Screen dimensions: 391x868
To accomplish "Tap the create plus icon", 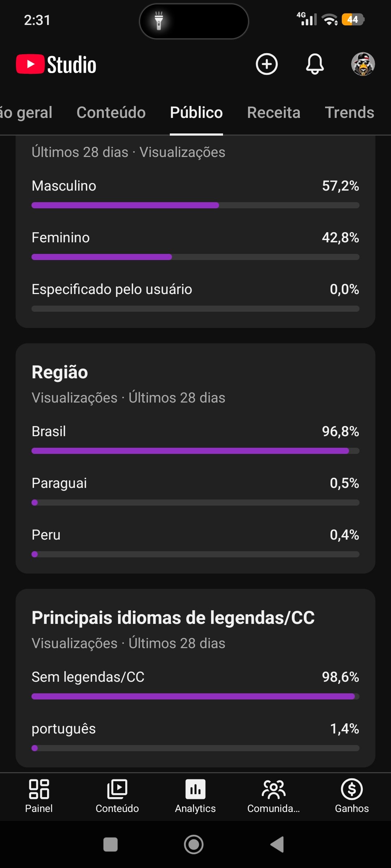I will click(x=267, y=64).
